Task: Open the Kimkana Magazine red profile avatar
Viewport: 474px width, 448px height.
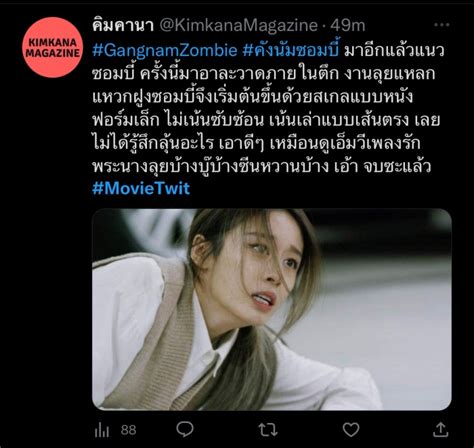Action: click(53, 48)
